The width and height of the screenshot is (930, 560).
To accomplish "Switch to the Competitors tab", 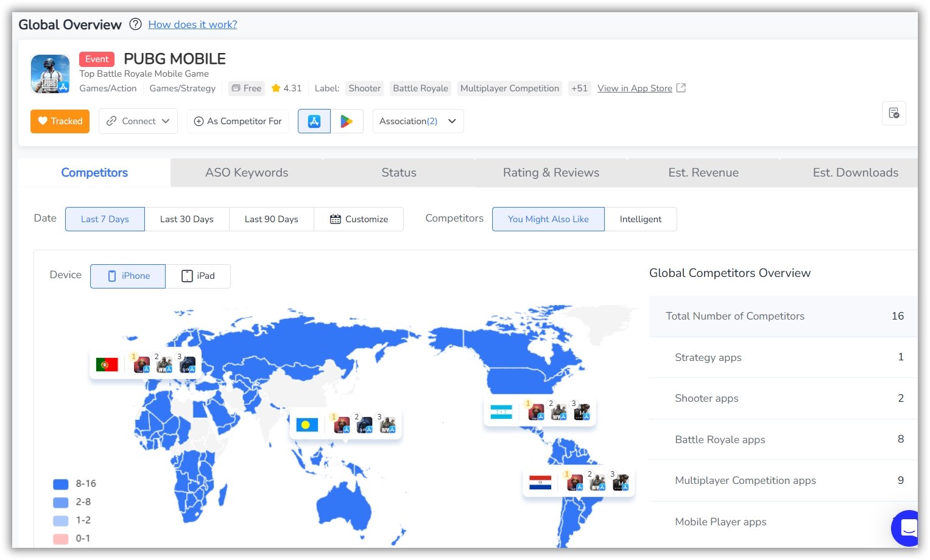I will (94, 172).
